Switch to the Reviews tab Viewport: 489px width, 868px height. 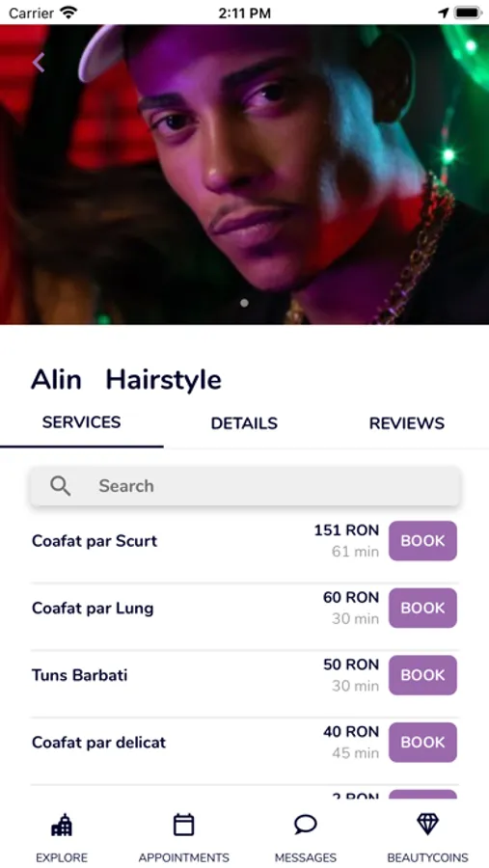point(407,423)
